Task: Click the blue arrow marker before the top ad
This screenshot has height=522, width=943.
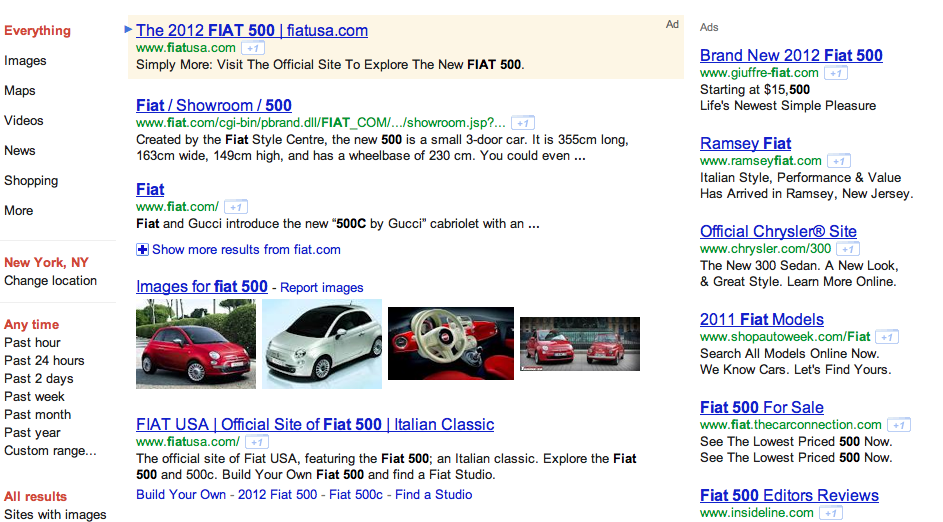Action: click(128, 29)
